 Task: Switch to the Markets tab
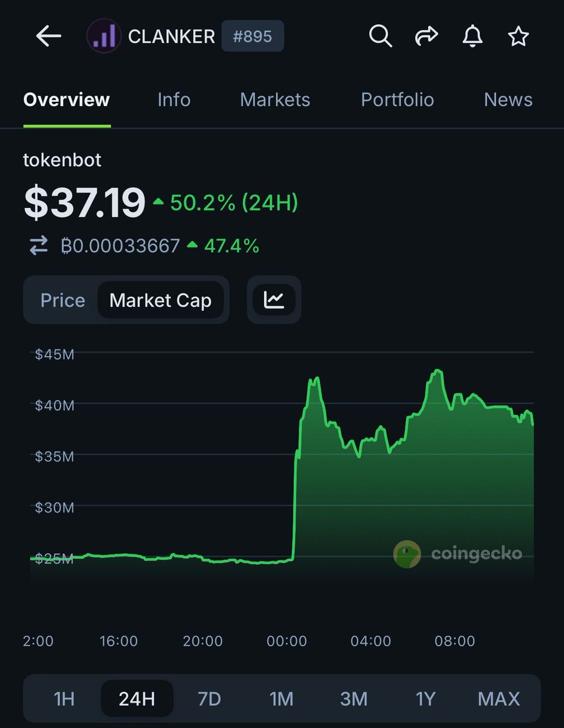point(275,99)
